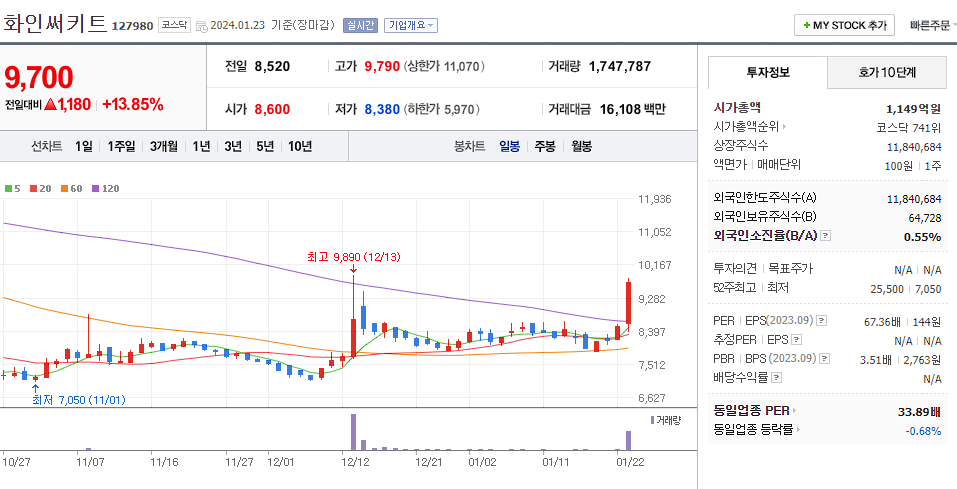The width and height of the screenshot is (957, 489).
Task: Click the green plus MY STOCK 추가 button
Action: [x=844, y=26]
